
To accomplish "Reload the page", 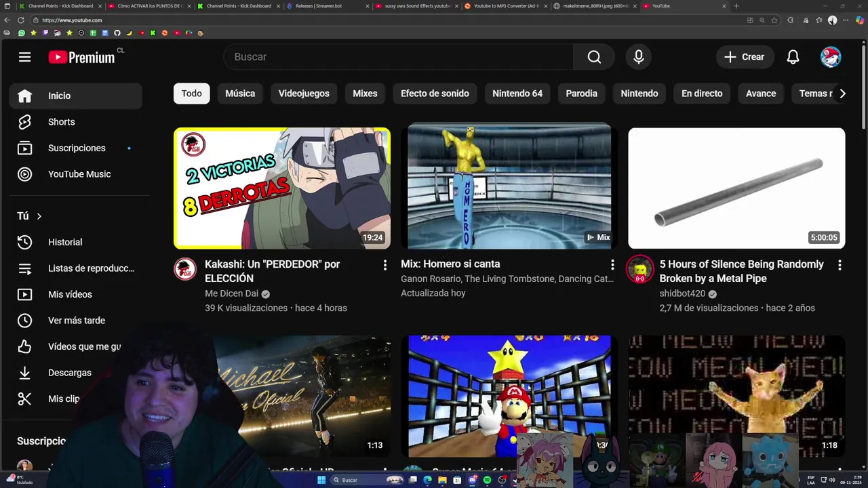I will click(20, 20).
